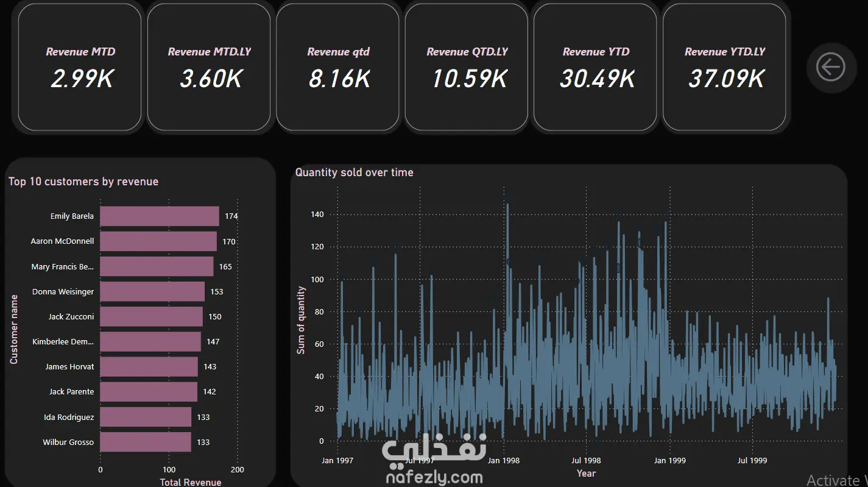Click the 30.49K value
Image resolution: width=868 pixels, height=487 pixels.
pyautogui.click(x=597, y=79)
